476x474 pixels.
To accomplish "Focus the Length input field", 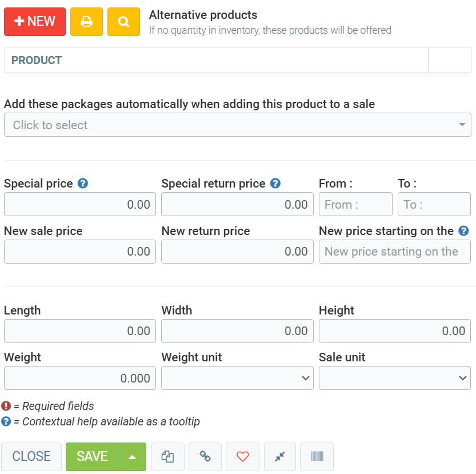I will (x=79, y=331).
